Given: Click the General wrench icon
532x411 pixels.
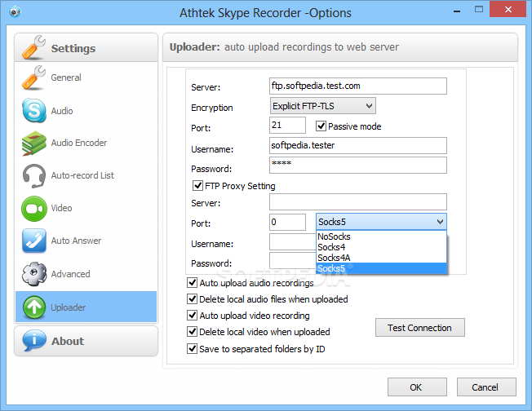Looking at the screenshot, I should 33,77.
